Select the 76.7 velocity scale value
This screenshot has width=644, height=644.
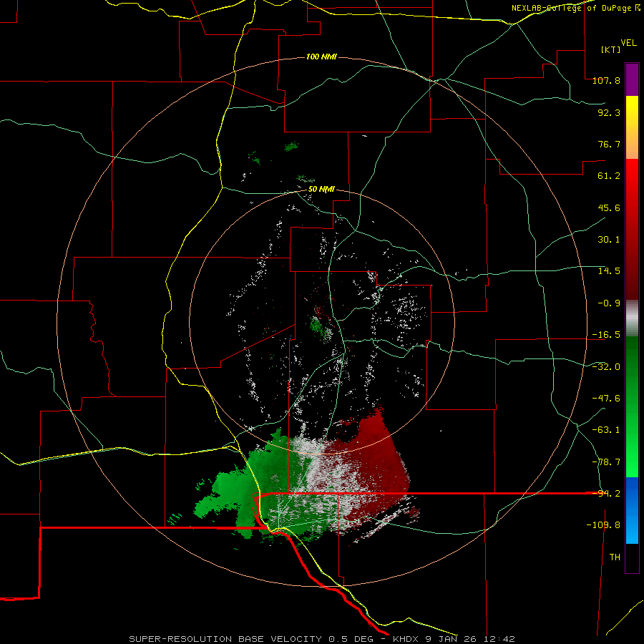[x=609, y=144]
